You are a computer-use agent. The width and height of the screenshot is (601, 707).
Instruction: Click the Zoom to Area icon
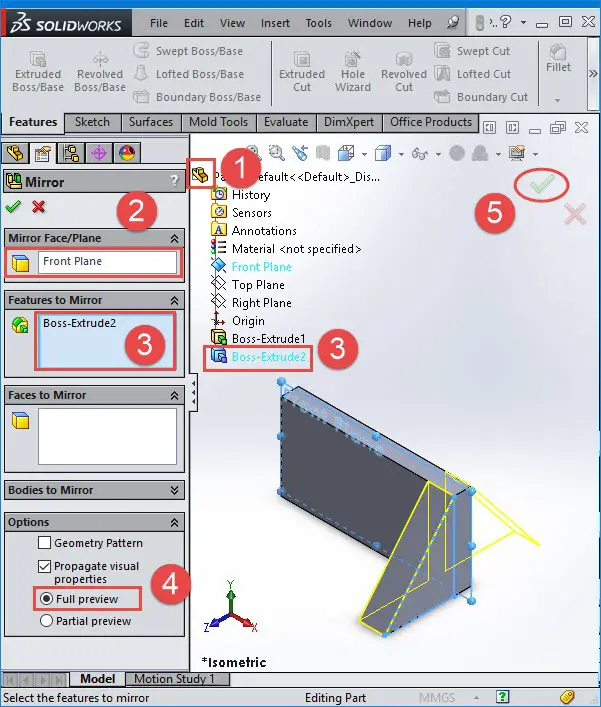coord(276,153)
